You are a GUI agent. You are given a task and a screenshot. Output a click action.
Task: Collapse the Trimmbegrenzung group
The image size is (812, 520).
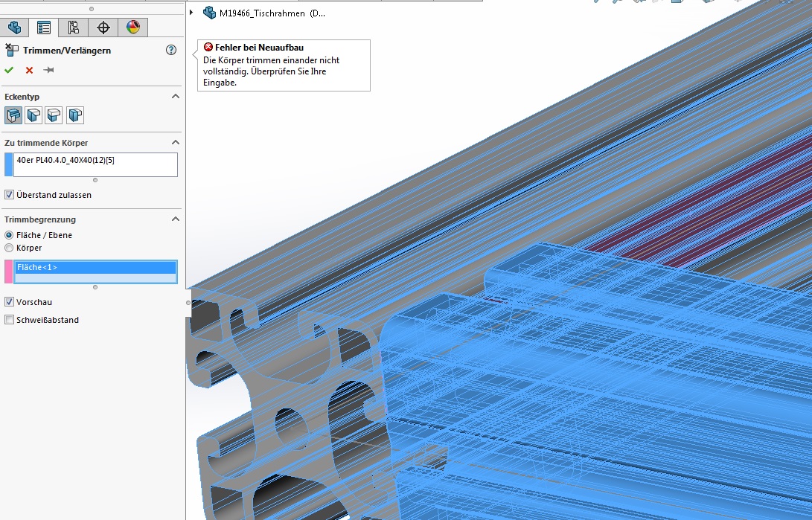tap(176, 219)
